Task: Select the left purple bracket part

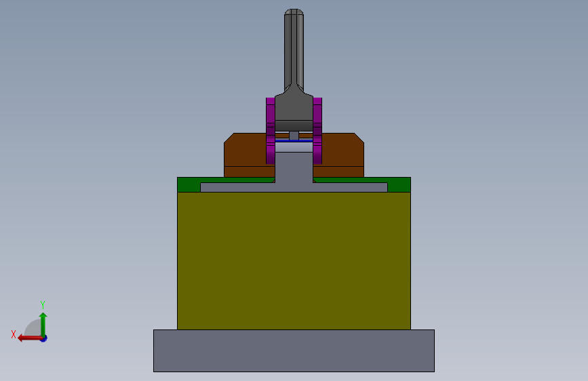Action: coord(271,131)
